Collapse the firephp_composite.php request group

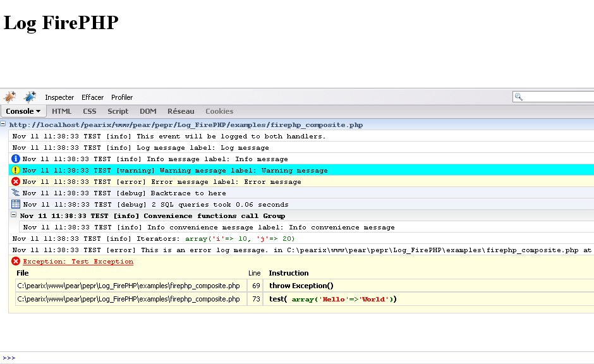[x=3, y=123]
